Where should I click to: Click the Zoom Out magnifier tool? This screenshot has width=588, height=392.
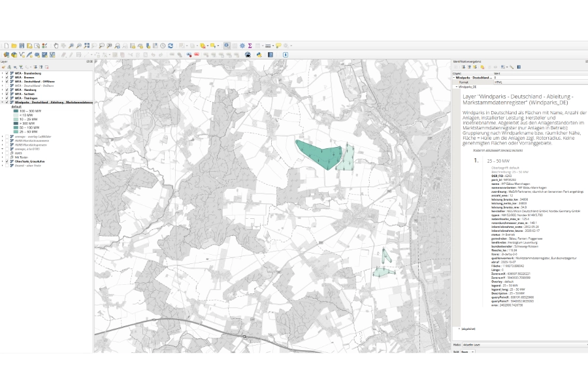point(79,46)
